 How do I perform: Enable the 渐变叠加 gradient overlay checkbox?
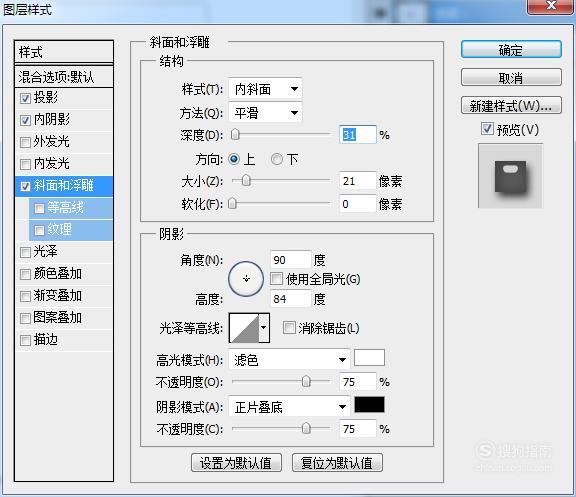[25, 296]
